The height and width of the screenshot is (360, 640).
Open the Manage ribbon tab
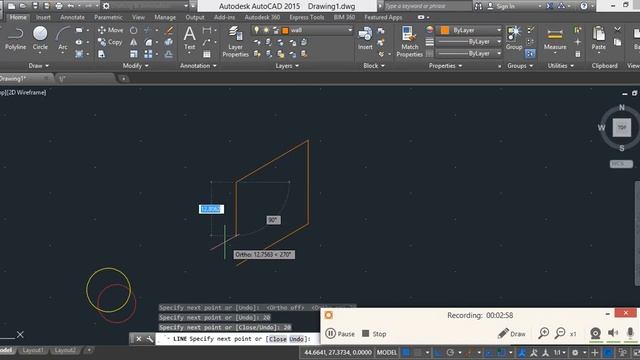coord(165,17)
